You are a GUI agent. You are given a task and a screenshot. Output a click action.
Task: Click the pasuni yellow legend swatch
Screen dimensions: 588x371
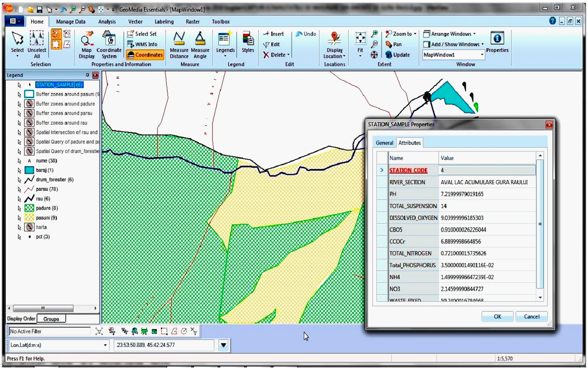(x=29, y=218)
